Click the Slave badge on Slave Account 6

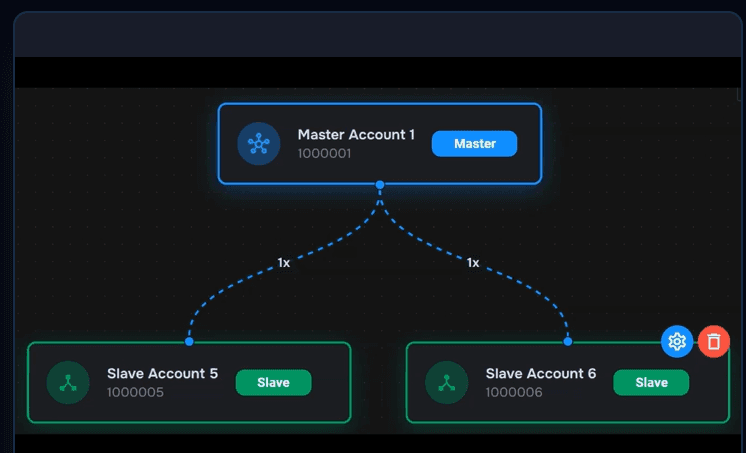coord(651,383)
